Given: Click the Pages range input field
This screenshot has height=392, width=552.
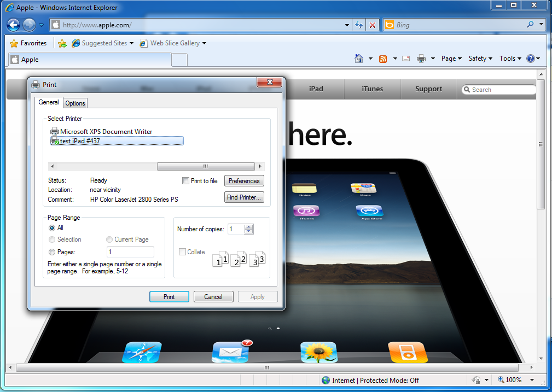Looking at the screenshot, I should click(130, 252).
